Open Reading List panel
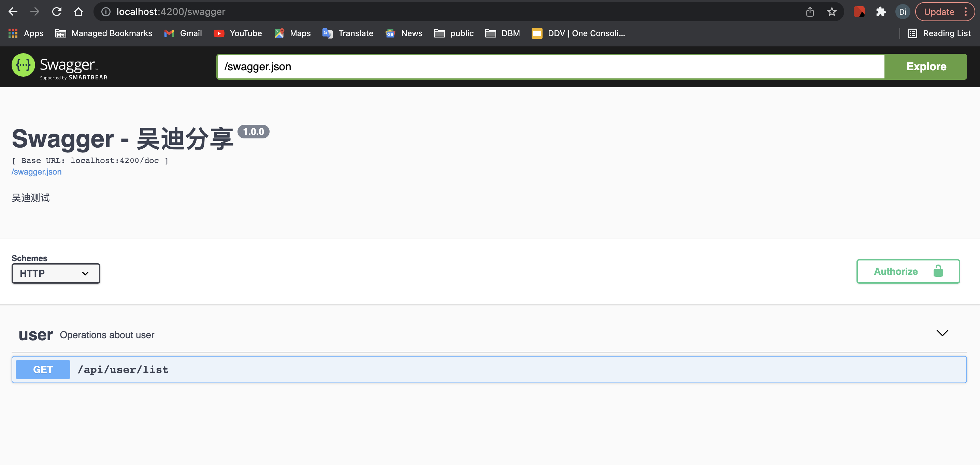The height and width of the screenshot is (465, 980). pos(939,33)
